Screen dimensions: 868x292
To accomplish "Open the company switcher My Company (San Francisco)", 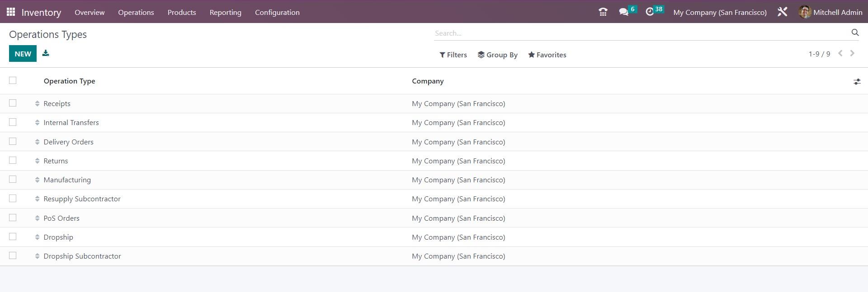I will pos(720,12).
